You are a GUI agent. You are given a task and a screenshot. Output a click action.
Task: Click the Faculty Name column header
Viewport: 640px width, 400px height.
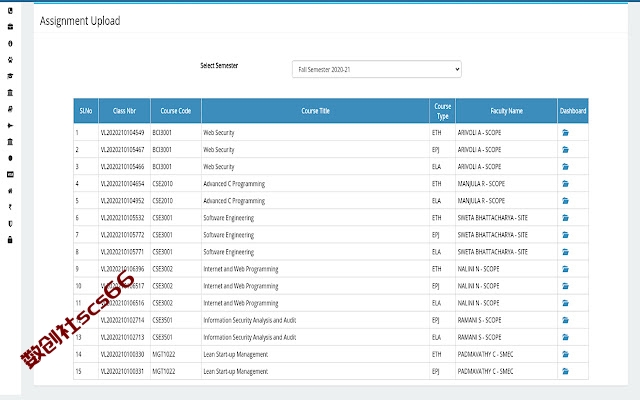[507, 111]
